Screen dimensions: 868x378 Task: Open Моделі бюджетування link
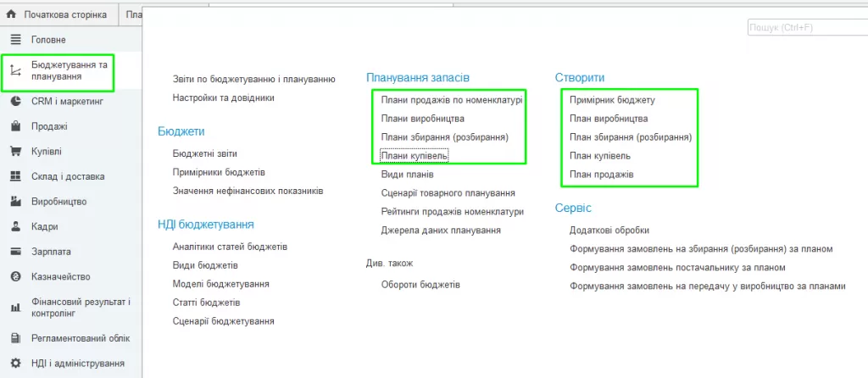click(x=221, y=284)
